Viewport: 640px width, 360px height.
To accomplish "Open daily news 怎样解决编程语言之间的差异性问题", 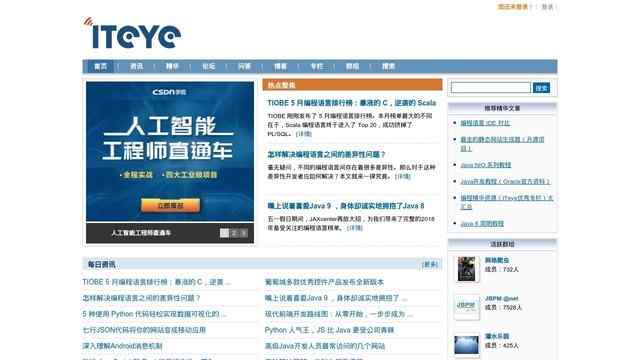I will [141, 298].
